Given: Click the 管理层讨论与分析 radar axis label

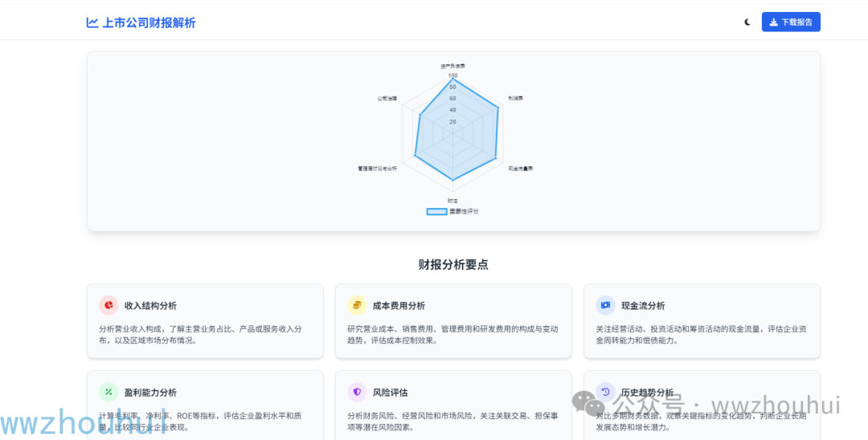Looking at the screenshot, I should tap(378, 168).
